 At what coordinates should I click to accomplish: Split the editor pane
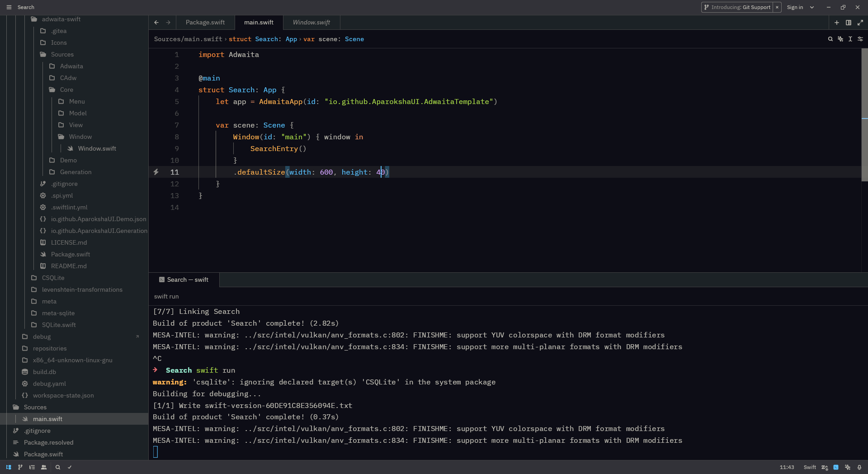click(849, 23)
